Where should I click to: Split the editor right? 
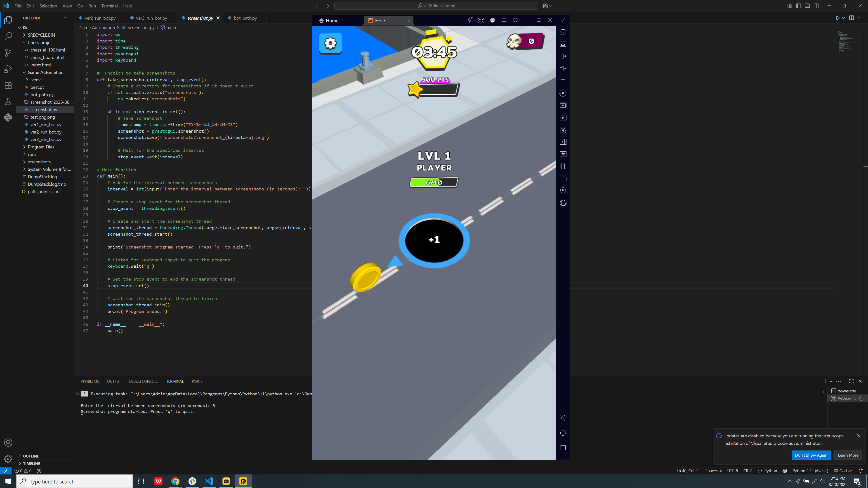pyautogui.click(x=851, y=18)
